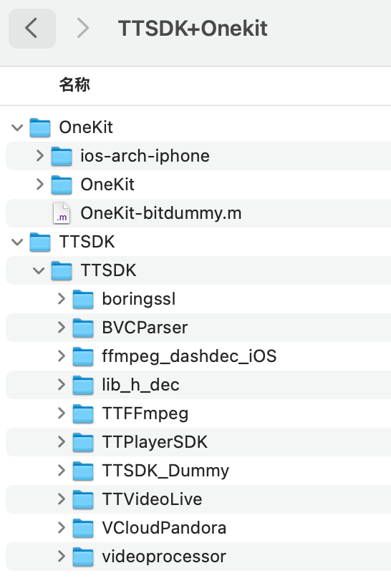Collapse the top-level OneKit folder

(17, 127)
